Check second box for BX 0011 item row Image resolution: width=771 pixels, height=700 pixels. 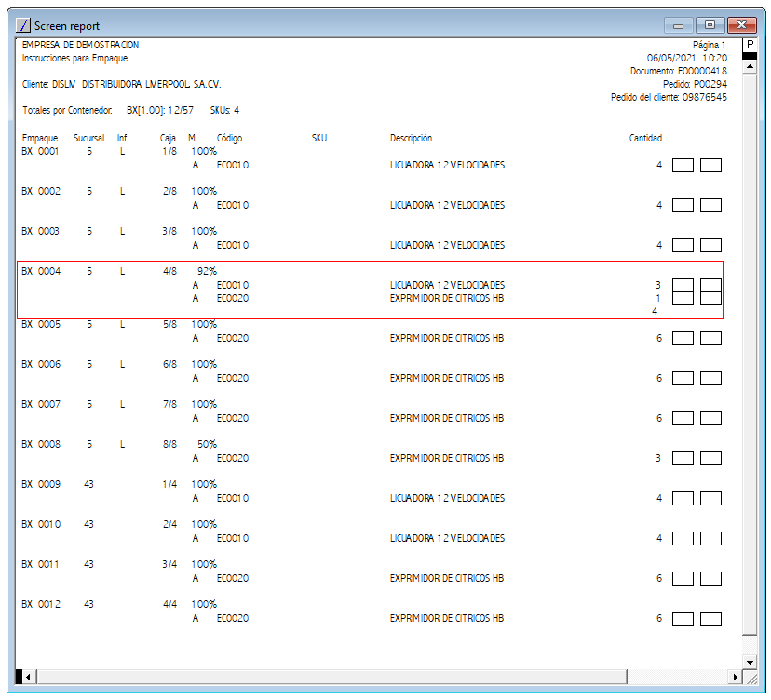coord(710,579)
